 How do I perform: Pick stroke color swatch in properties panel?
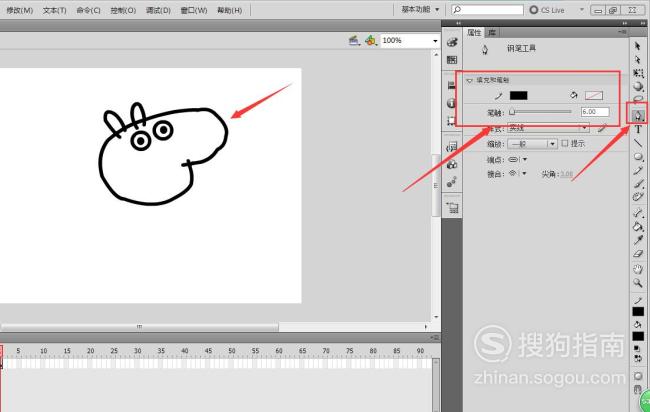tap(518, 96)
